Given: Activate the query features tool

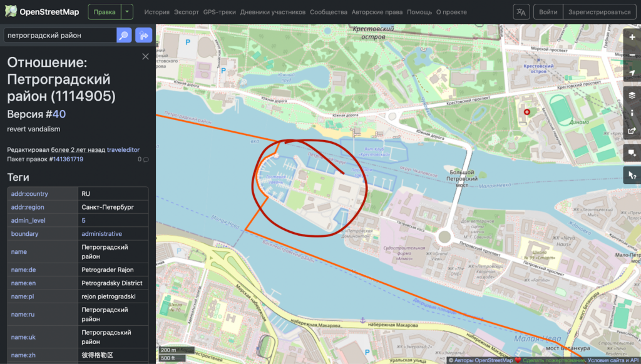Looking at the screenshot, I should 632,176.
